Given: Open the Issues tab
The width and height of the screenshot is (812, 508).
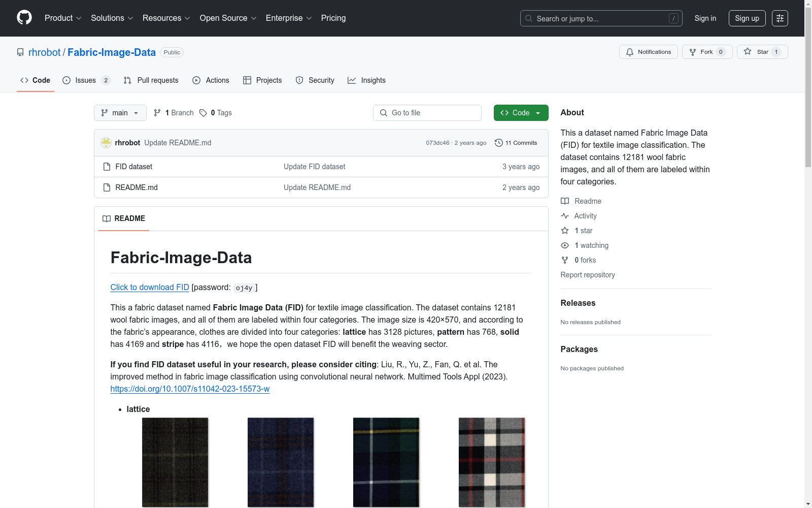Looking at the screenshot, I should (x=86, y=80).
